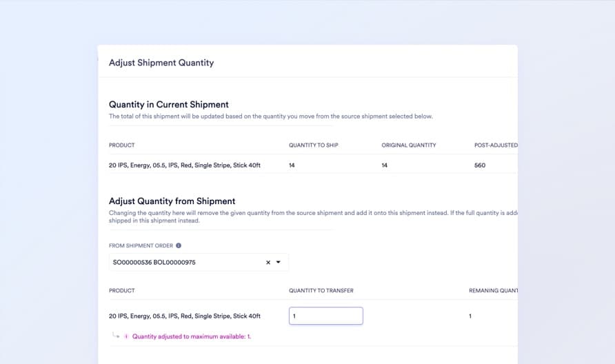The height and width of the screenshot is (364, 615).
Task: Click the Quantity to Ship column header
Action: 314,145
